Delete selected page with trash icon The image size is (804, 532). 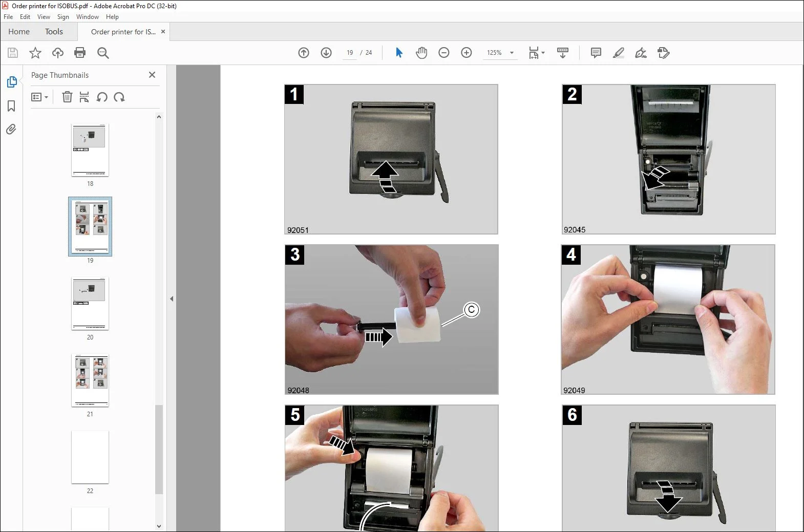(67, 97)
